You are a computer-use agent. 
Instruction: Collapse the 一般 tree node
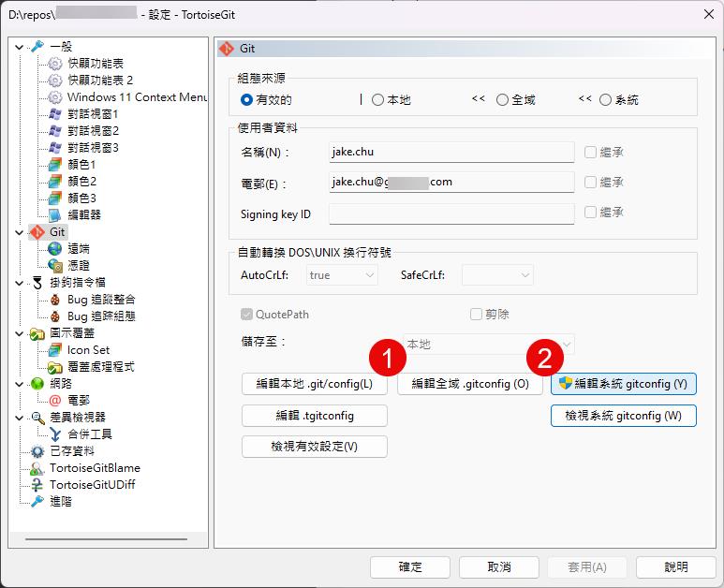pos(19,47)
